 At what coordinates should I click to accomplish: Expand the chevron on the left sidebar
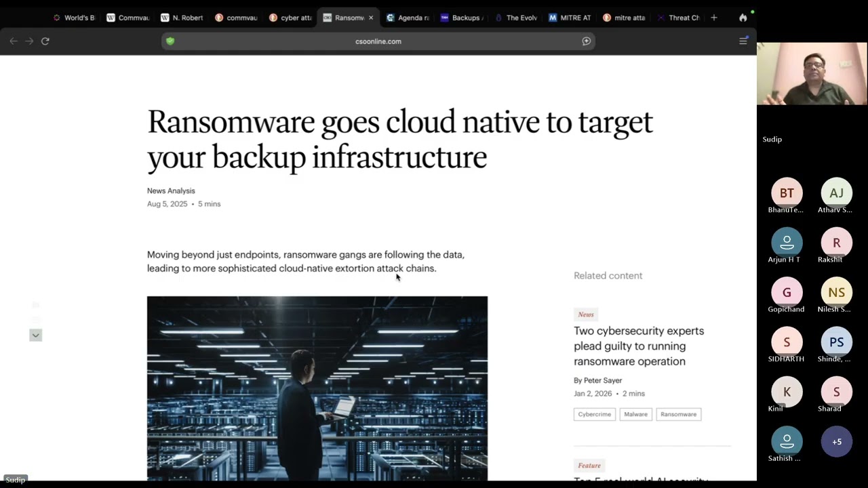(x=36, y=335)
